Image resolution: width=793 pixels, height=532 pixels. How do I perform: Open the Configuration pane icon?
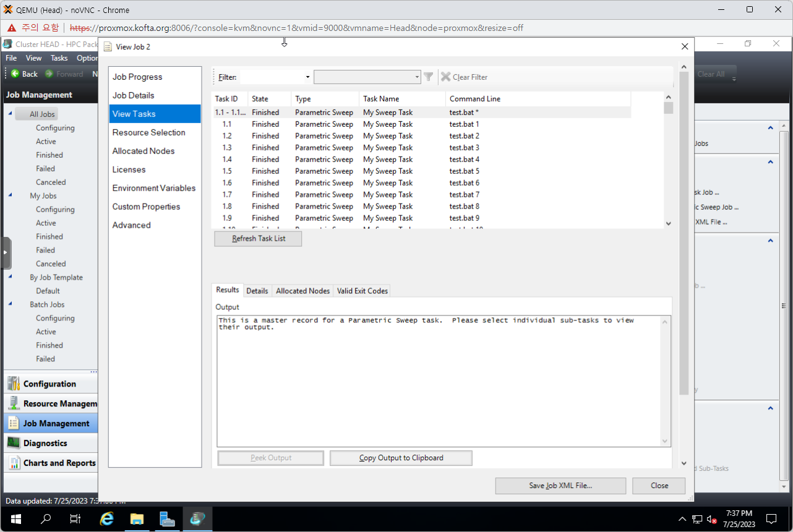pyautogui.click(x=14, y=384)
